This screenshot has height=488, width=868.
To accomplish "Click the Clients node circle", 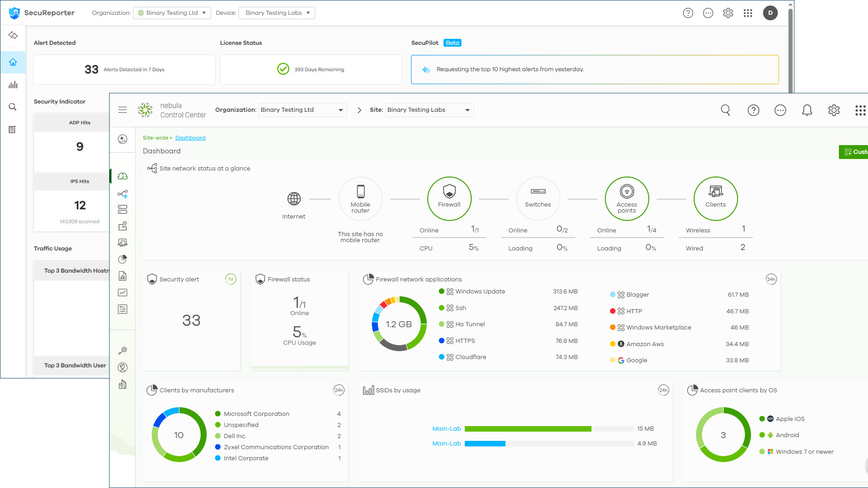I will [715, 199].
